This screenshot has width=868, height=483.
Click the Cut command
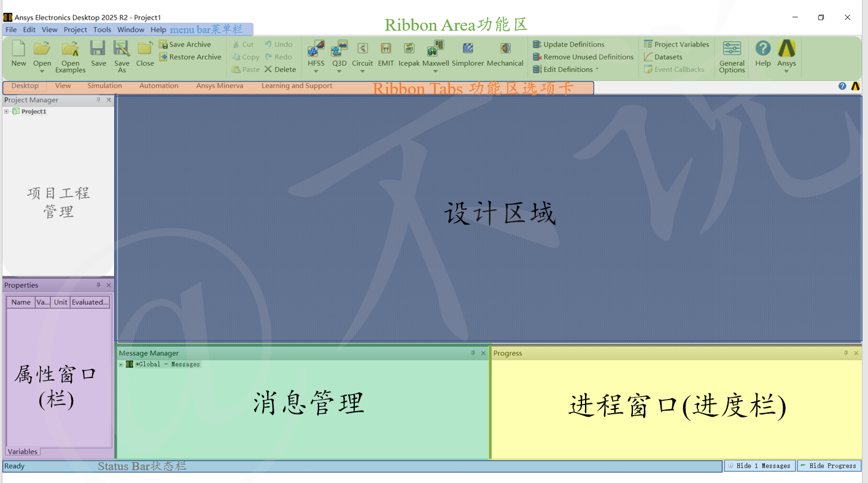tap(243, 44)
